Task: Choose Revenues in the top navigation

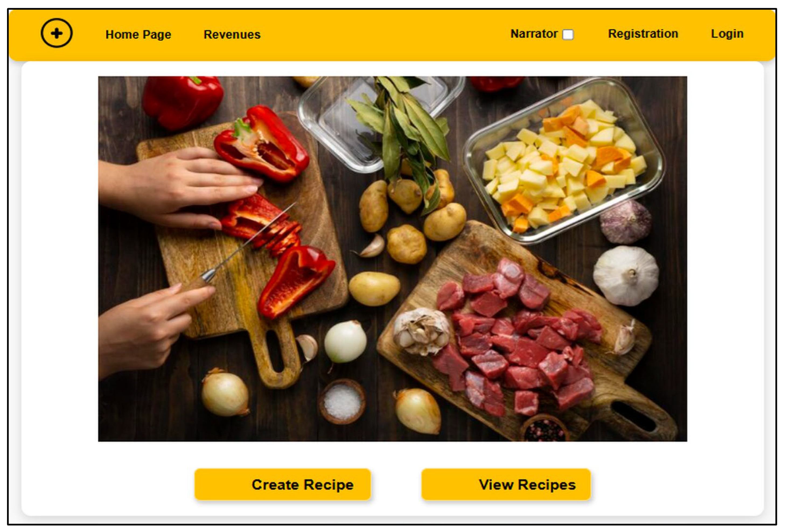Action: click(x=232, y=34)
